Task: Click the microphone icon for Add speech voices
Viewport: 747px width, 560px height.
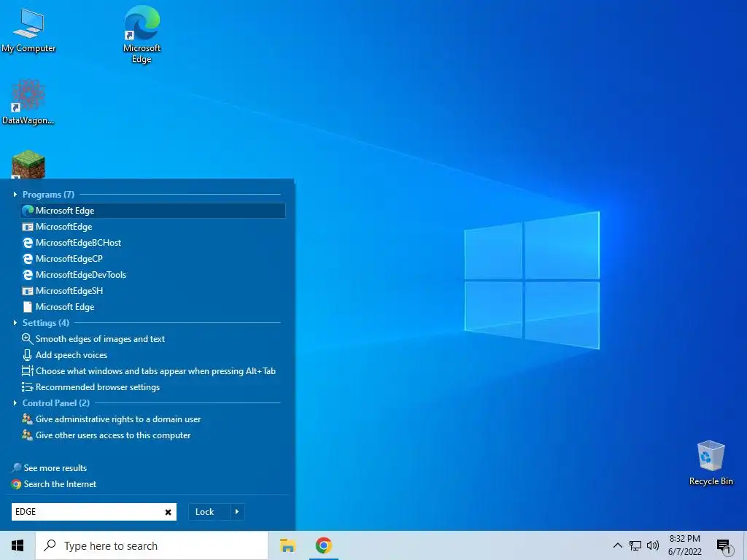Action: pyautogui.click(x=28, y=355)
